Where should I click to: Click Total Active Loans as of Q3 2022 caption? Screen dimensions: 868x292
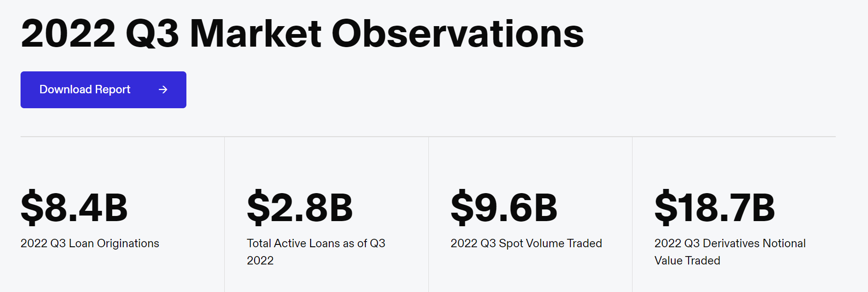coord(316,252)
